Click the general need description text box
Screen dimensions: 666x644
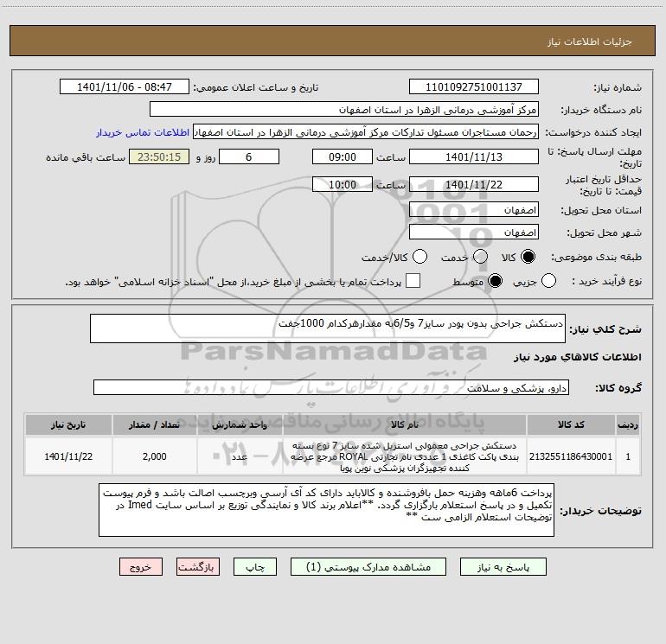(x=328, y=328)
